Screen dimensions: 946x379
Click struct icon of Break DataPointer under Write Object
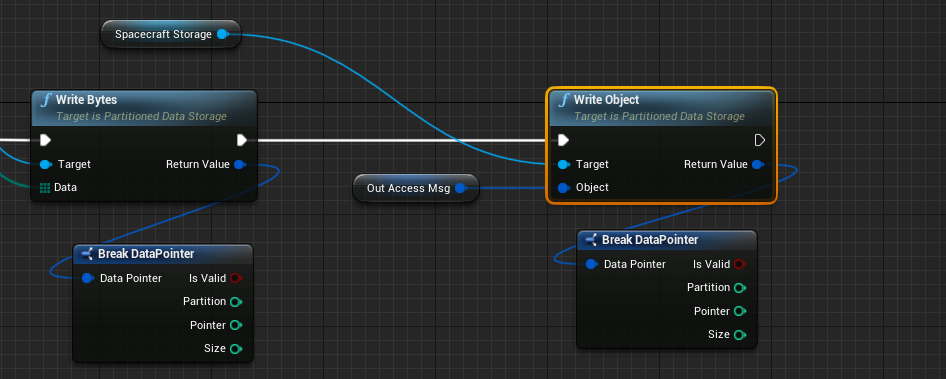591,240
